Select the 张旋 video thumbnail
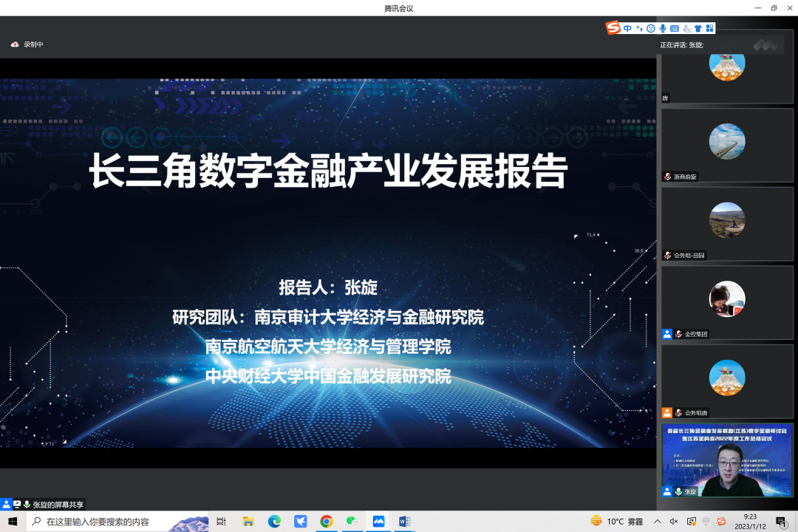Viewport: 798px width, 532px height. [x=727, y=460]
